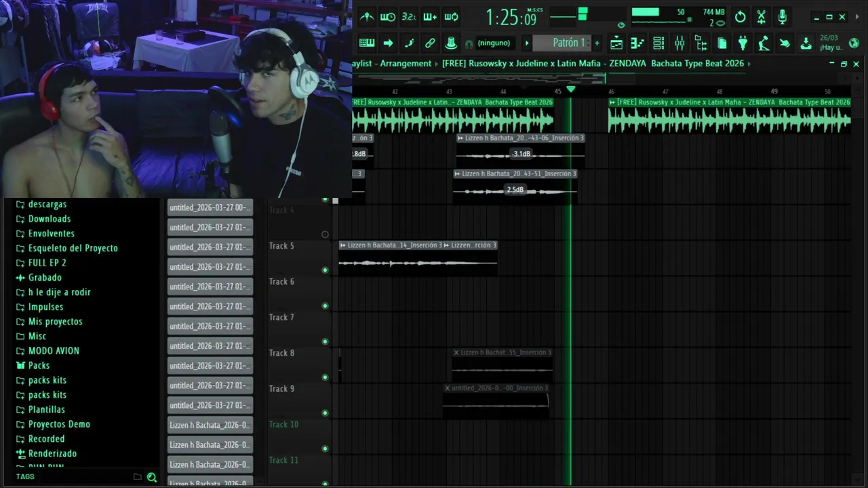Open the Piano roll view icon
This screenshot has width=868, height=488.
coord(637,43)
